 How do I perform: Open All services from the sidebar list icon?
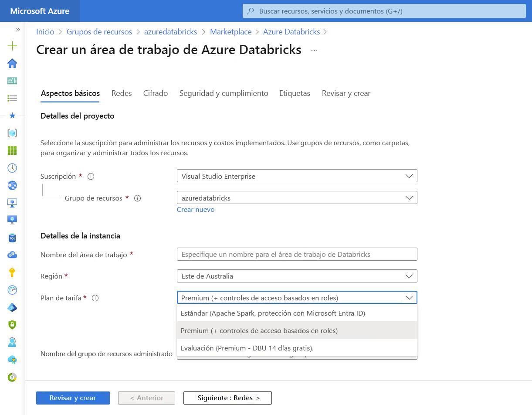click(13, 98)
